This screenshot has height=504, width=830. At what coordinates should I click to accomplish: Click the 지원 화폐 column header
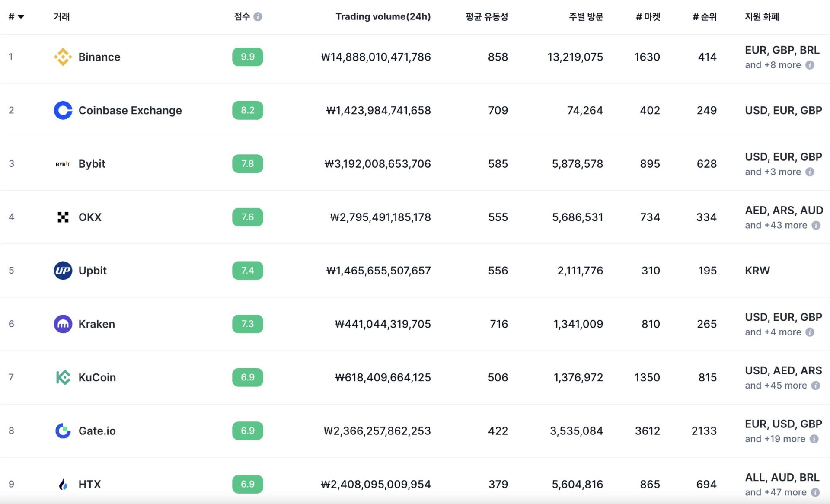[x=762, y=16]
